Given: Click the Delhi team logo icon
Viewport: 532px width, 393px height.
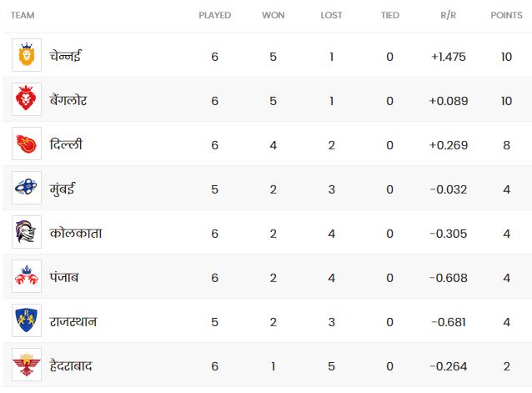Looking at the screenshot, I should click(x=27, y=144).
